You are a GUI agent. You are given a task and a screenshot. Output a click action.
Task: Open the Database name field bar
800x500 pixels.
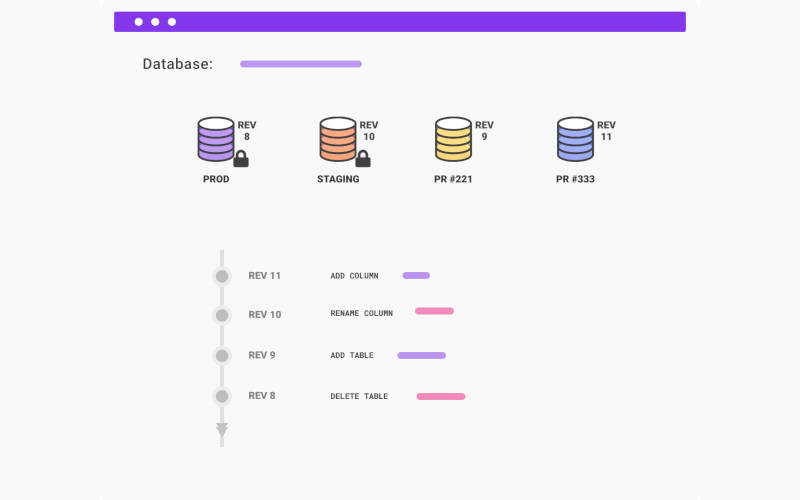coord(300,64)
